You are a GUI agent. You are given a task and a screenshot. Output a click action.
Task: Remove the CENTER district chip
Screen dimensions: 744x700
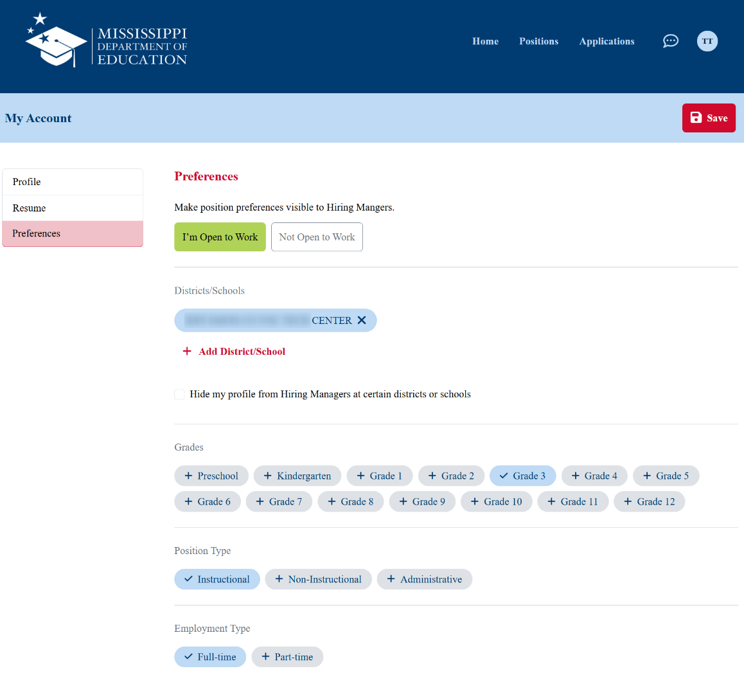tap(362, 320)
